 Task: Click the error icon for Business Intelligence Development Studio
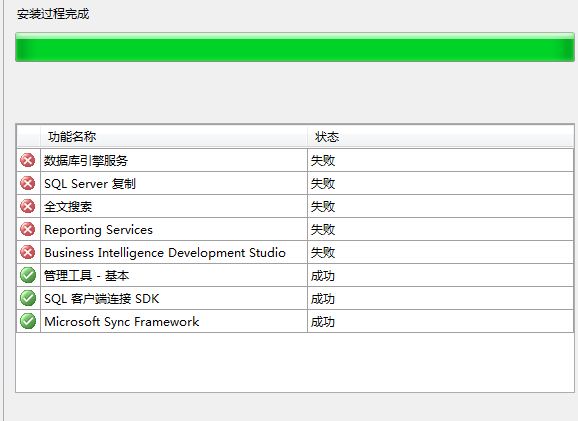click(x=28, y=252)
